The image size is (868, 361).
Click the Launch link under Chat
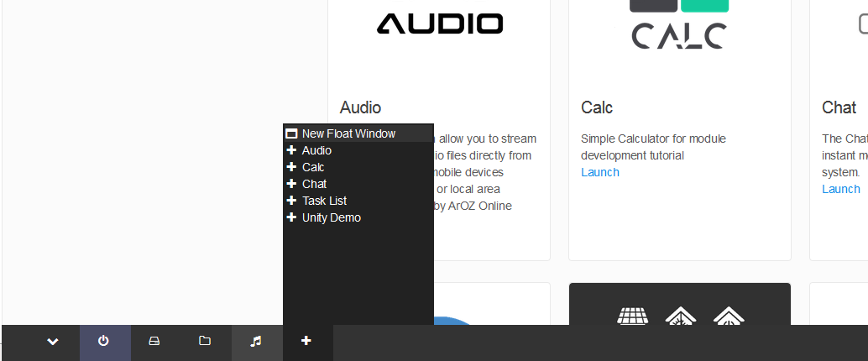click(x=840, y=189)
